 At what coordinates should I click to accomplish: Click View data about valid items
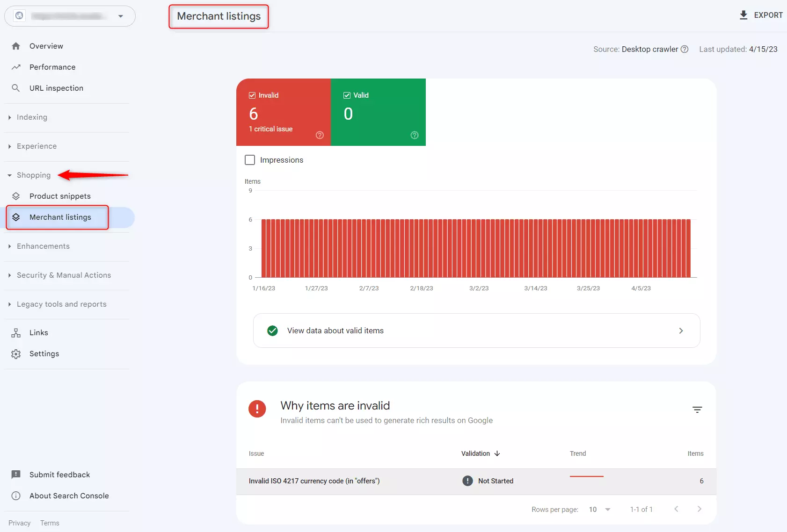476,331
